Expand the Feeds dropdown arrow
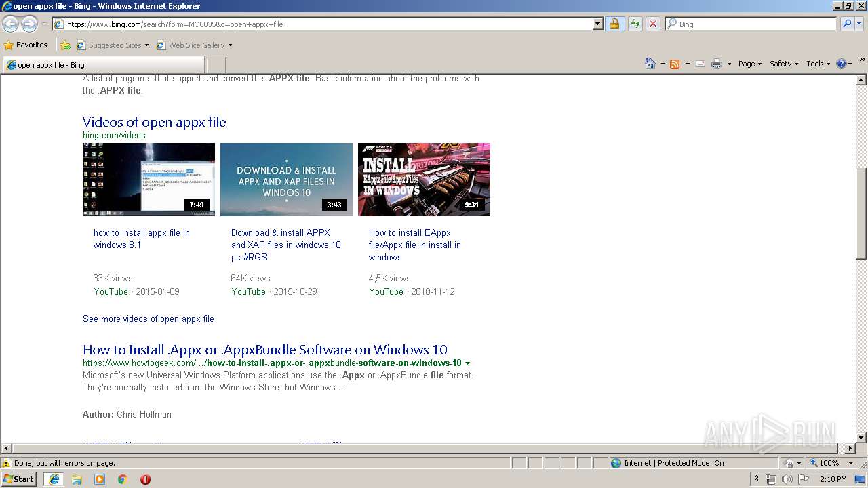 688,64
